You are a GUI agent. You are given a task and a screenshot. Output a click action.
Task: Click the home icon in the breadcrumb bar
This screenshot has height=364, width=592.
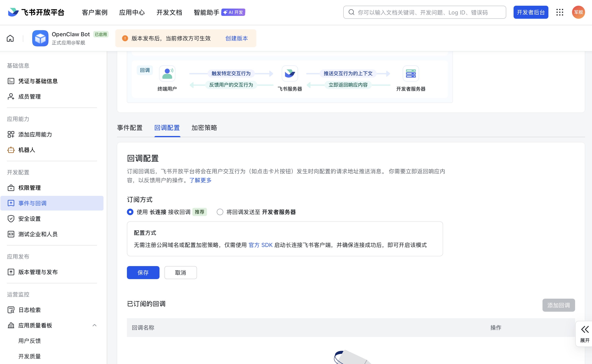tap(10, 38)
